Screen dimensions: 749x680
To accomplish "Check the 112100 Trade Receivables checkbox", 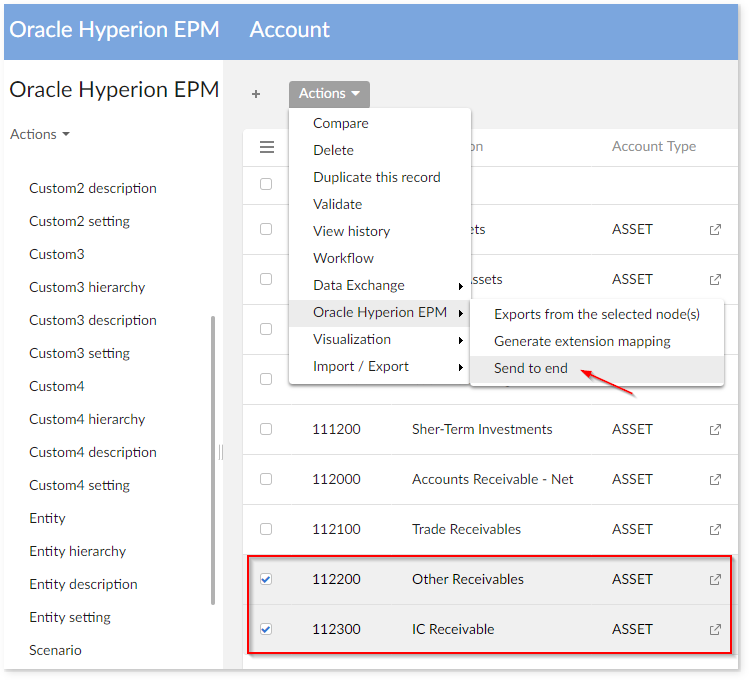I will pos(266,529).
